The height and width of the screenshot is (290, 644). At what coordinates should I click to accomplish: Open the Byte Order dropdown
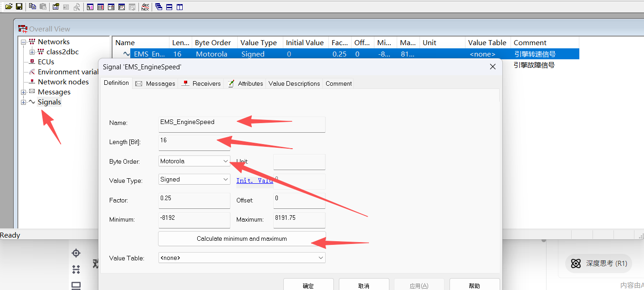225,161
